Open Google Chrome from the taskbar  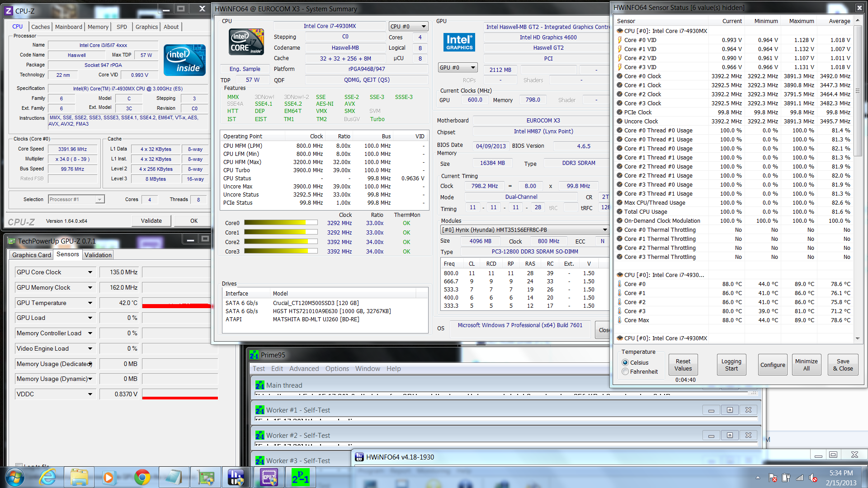point(142,477)
